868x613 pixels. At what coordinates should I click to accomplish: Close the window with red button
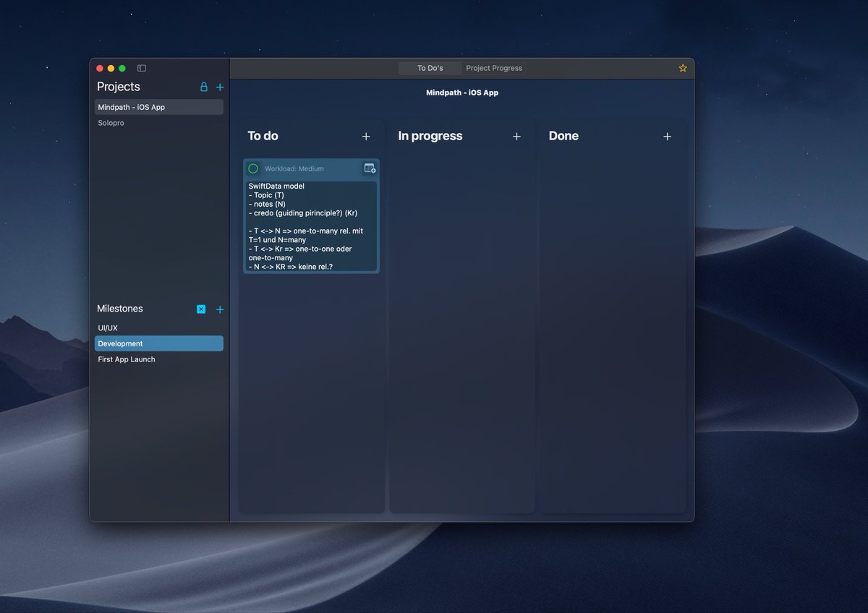[x=100, y=68]
